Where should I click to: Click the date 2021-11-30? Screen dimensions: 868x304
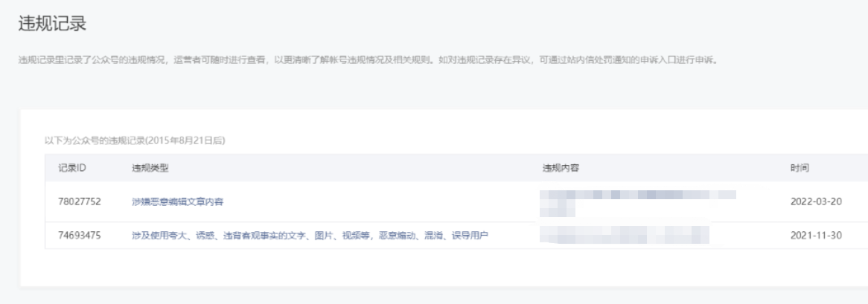coord(817,236)
